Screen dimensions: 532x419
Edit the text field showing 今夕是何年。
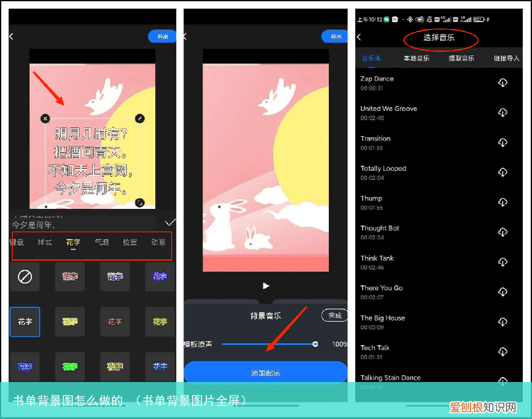(84, 224)
